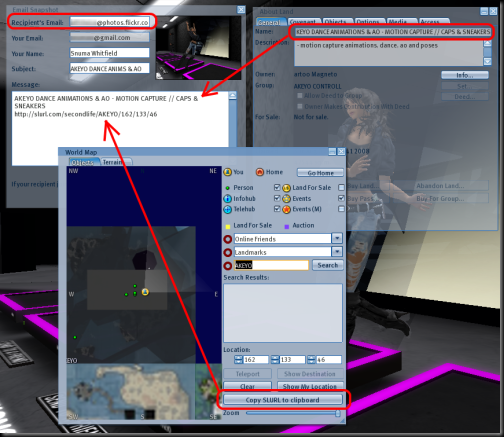
Task: Click the red ring beside Online Friends
Action: click(x=228, y=239)
